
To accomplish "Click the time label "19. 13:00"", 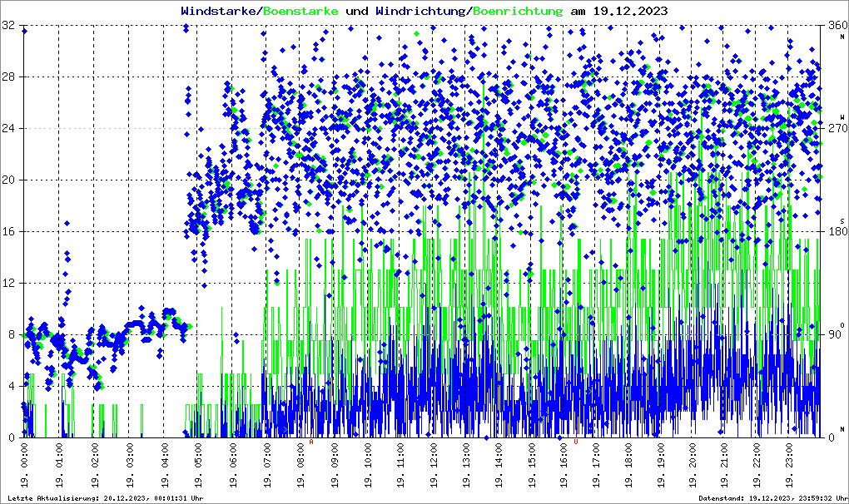I will [466, 465].
